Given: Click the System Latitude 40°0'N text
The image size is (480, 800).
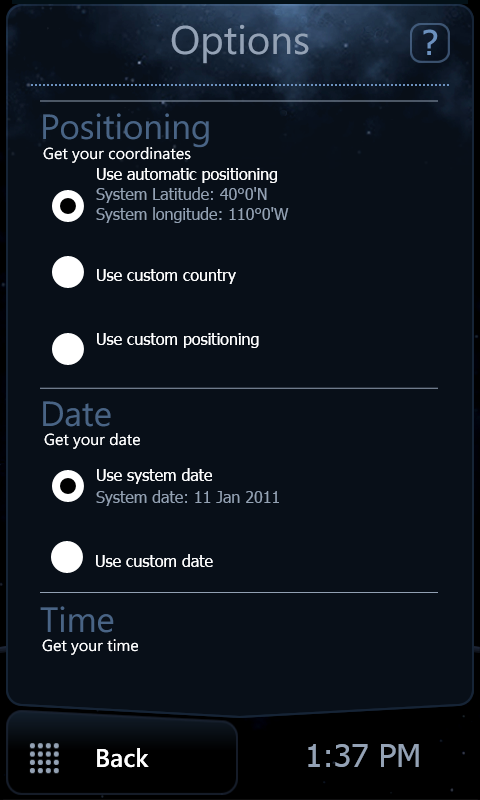Looking at the screenshot, I should (182, 194).
